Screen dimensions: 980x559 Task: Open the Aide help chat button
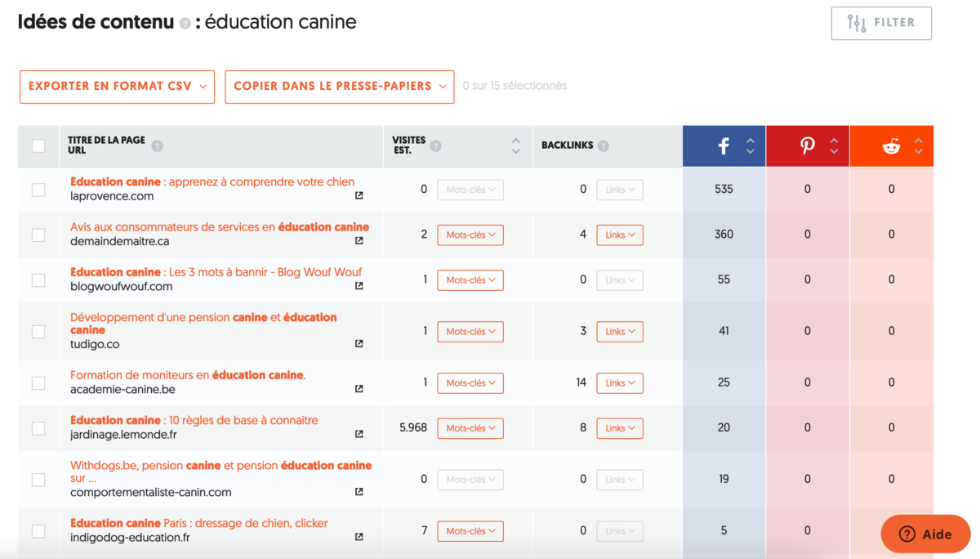[x=925, y=534]
